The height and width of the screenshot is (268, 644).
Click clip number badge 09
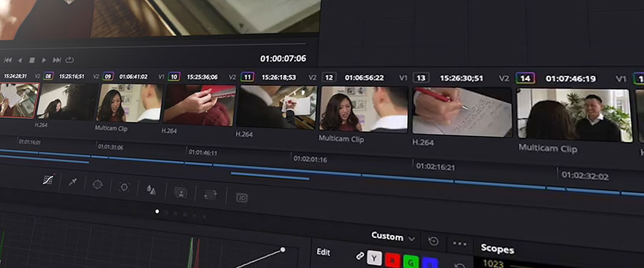108,76
